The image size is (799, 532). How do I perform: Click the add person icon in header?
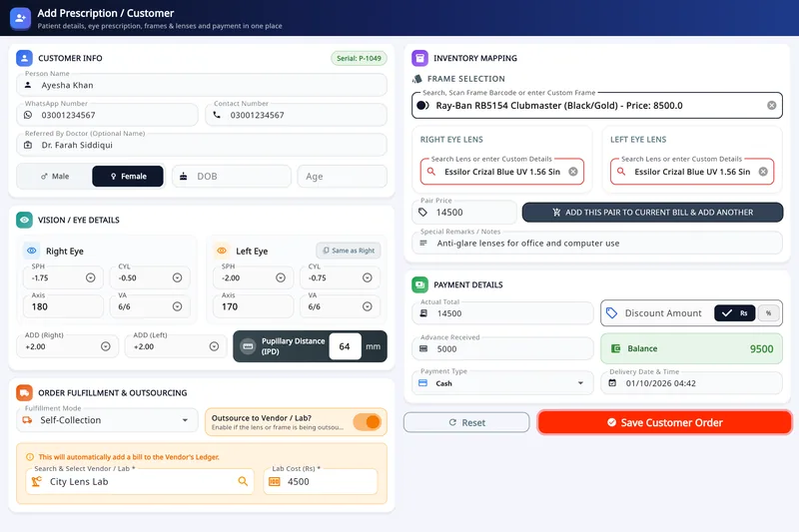click(x=20, y=18)
